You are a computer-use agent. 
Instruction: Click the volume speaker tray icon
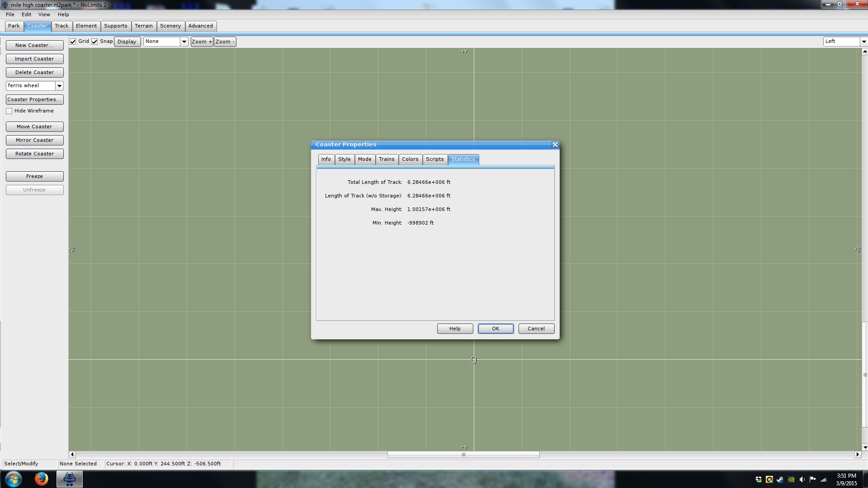point(802,479)
